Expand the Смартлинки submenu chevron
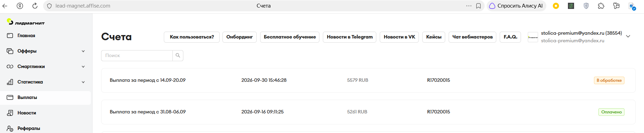Image resolution: width=644 pixels, height=133 pixels. pyautogui.click(x=83, y=67)
